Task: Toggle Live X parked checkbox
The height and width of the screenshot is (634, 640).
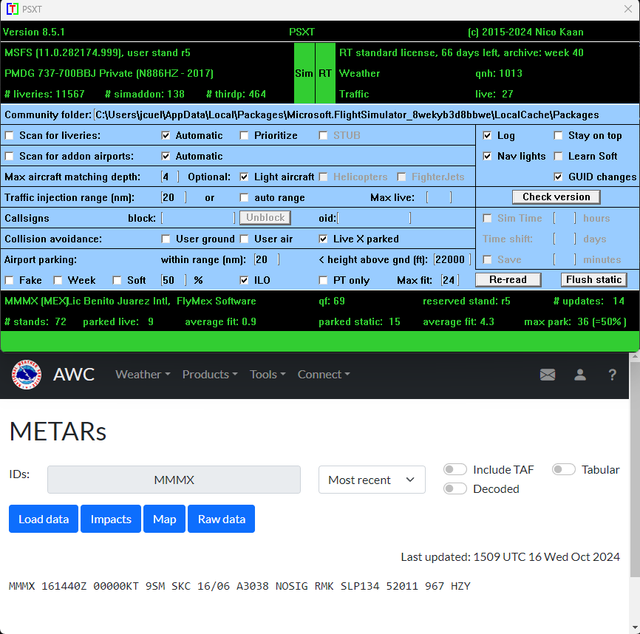Action: [x=323, y=239]
